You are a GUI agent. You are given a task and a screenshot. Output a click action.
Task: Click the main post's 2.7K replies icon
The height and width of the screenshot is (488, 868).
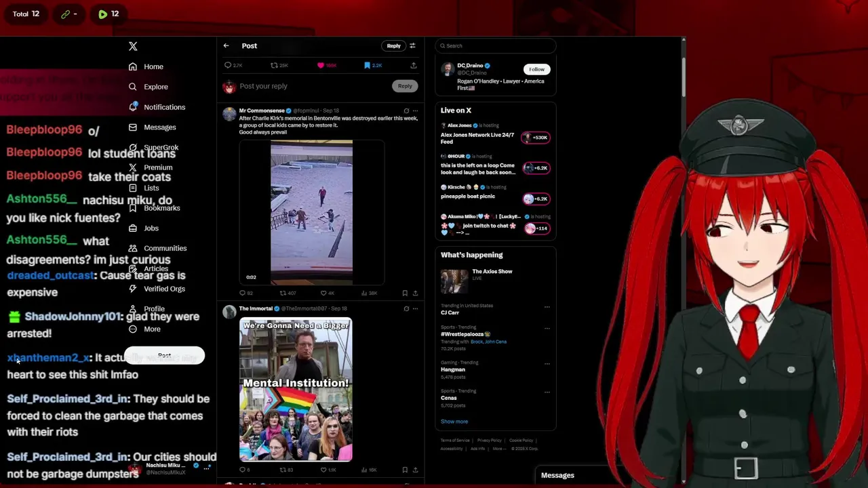[x=228, y=65]
